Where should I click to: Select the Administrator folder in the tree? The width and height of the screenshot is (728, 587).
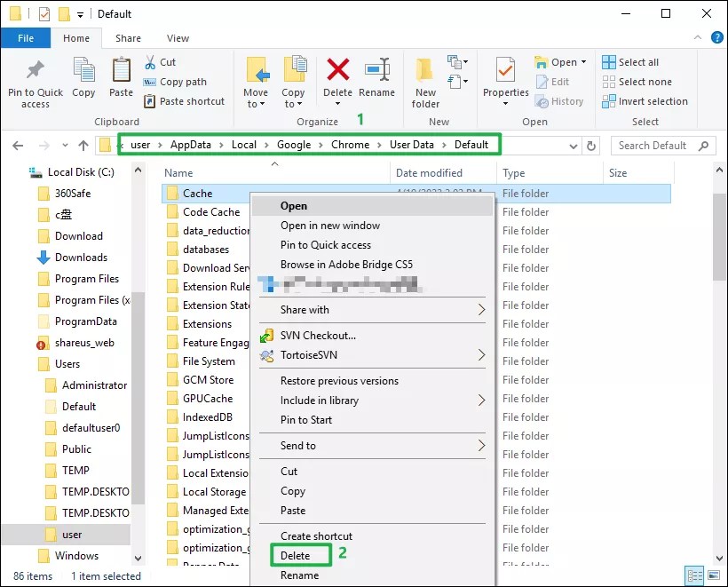pos(86,385)
